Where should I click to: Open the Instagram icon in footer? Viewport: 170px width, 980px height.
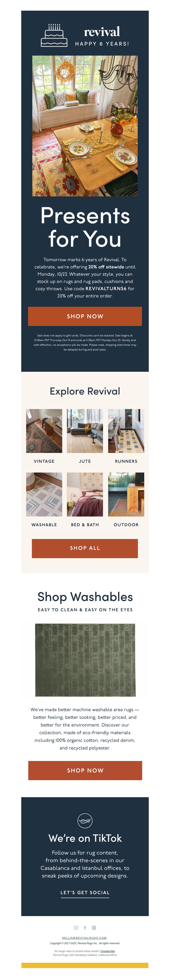coord(76,928)
